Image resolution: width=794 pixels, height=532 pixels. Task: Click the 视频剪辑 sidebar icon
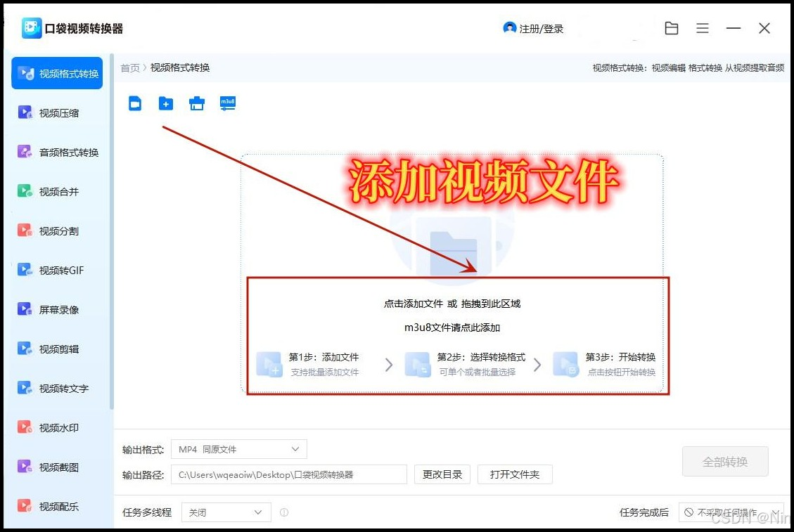(25, 349)
